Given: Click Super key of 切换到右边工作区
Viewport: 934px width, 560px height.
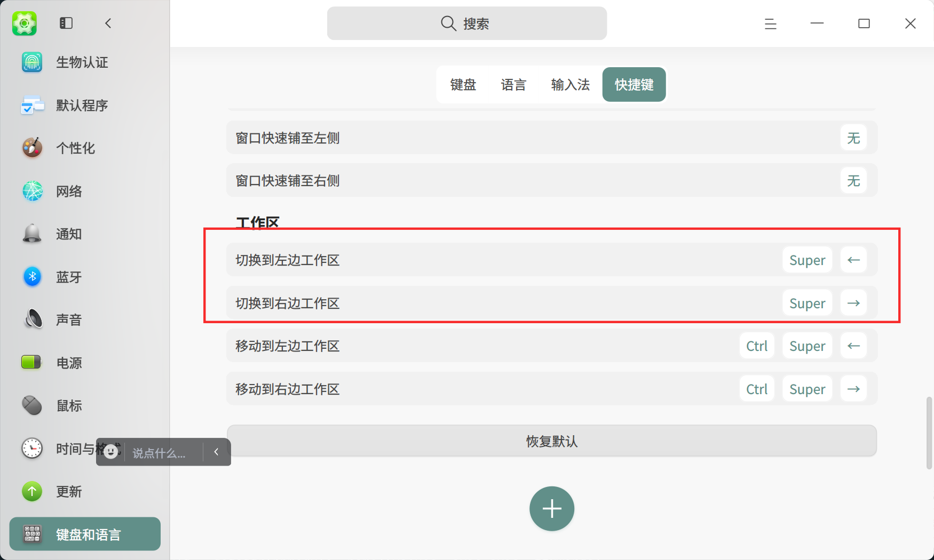Looking at the screenshot, I should (807, 303).
